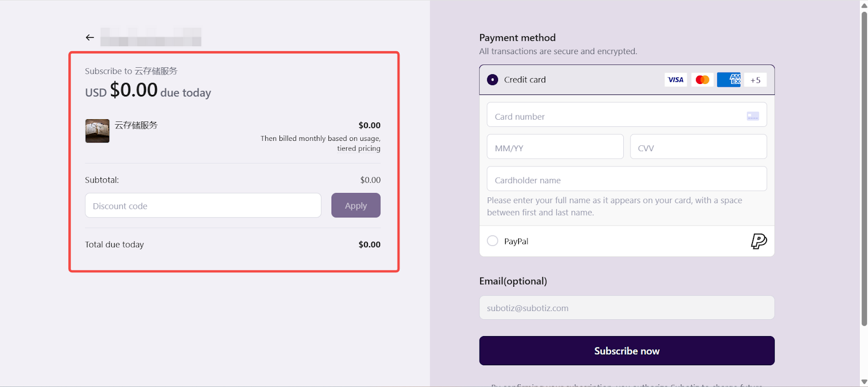Focus the Discount code field
Screen dimensions: 868x387
point(203,205)
